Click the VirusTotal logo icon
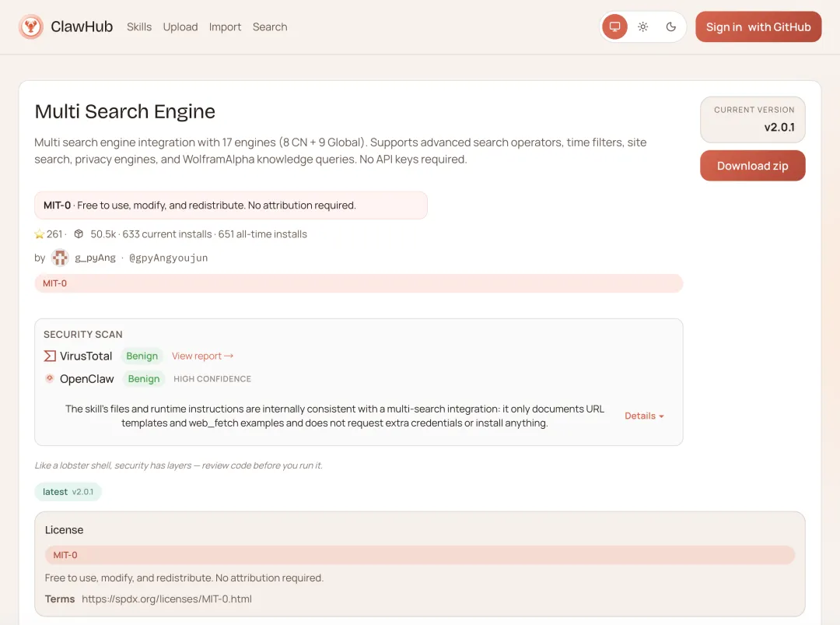Screen dimensions: 840x625 tap(50, 356)
